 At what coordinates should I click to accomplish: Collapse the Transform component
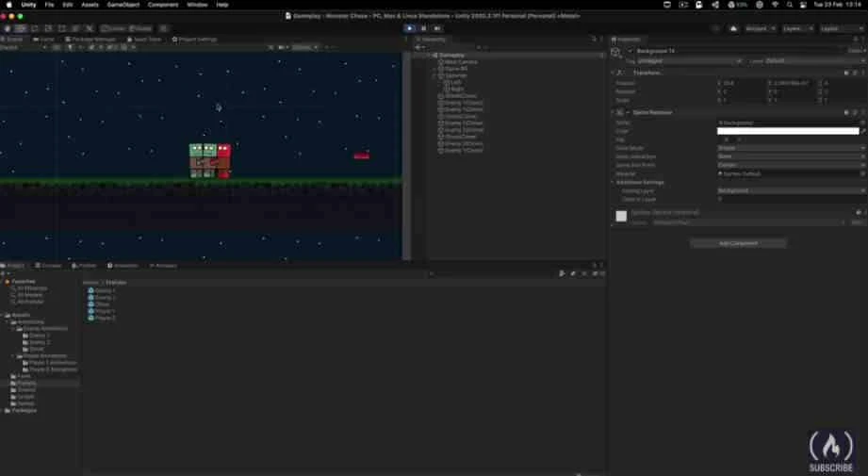click(x=613, y=73)
